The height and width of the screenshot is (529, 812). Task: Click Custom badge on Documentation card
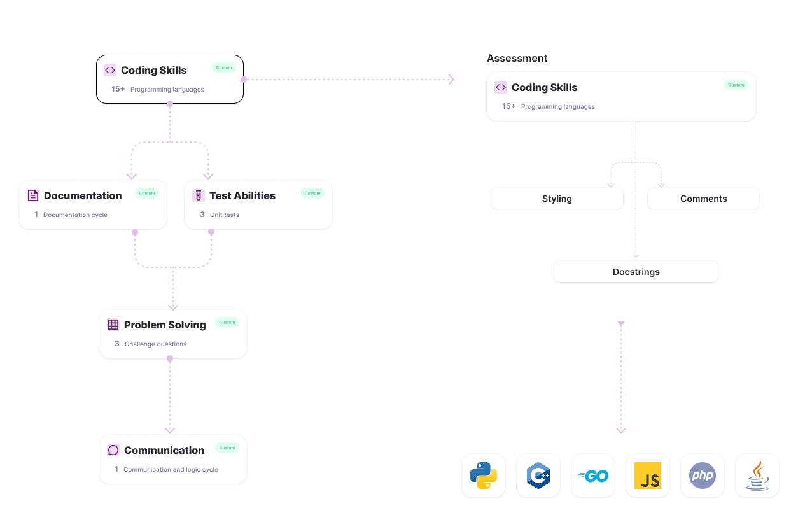[147, 193]
